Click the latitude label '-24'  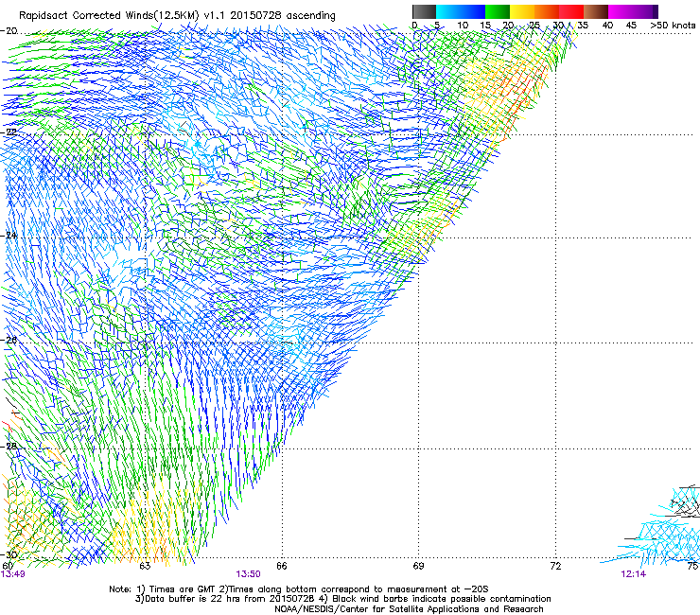pyautogui.click(x=9, y=235)
